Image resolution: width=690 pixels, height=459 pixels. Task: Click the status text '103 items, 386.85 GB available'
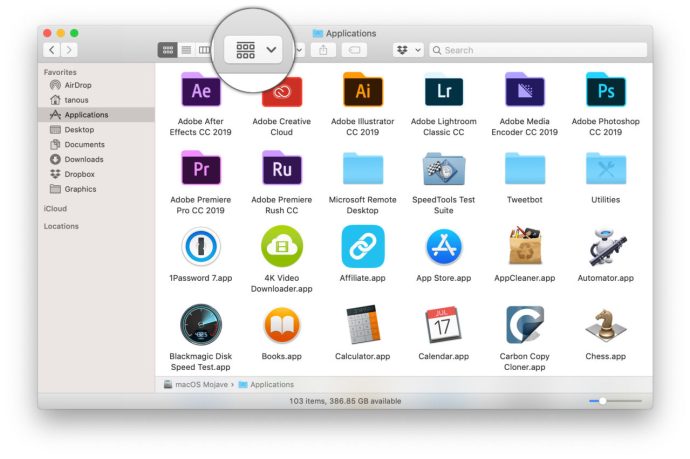(x=345, y=401)
